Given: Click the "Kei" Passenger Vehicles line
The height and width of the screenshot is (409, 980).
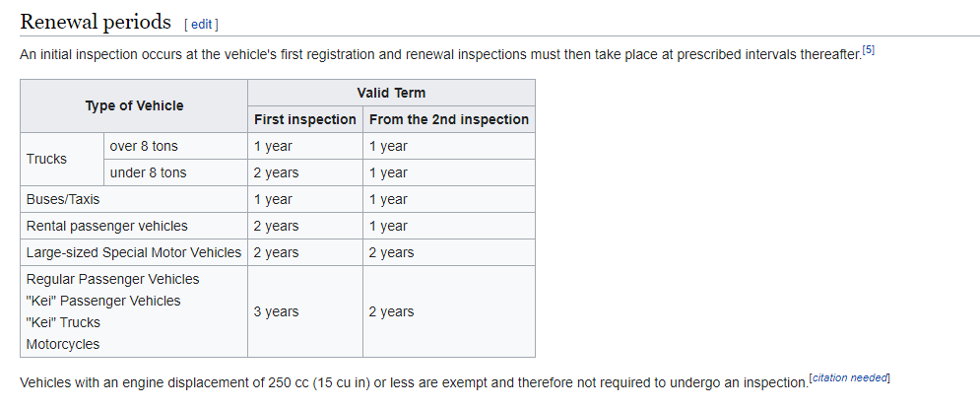Looking at the screenshot, I should [103, 301].
